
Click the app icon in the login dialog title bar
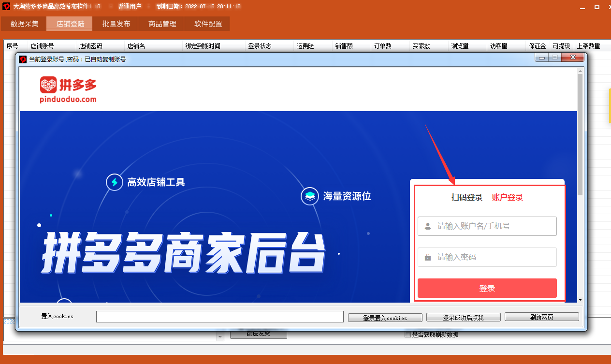(x=23, y=59)
